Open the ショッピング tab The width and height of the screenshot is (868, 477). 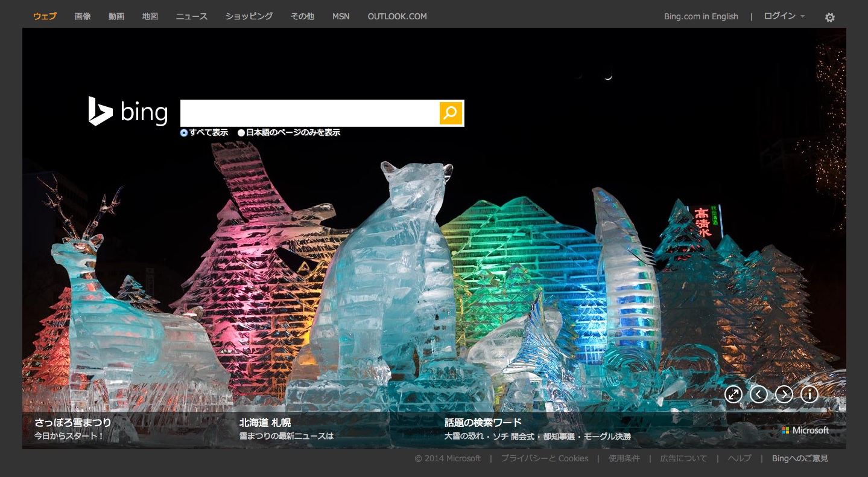(x=249, y=16)
